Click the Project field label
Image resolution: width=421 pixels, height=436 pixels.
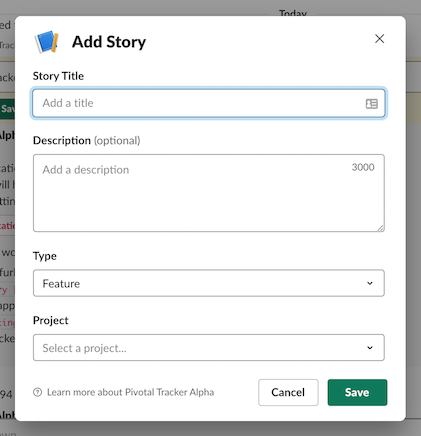51,320
